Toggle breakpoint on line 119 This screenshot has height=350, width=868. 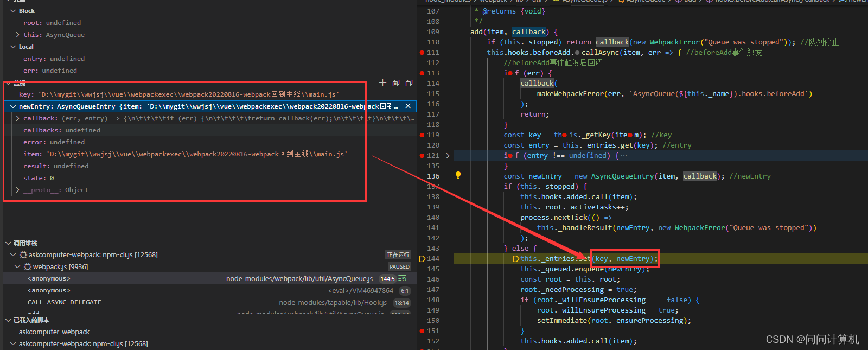coord(422,135)
